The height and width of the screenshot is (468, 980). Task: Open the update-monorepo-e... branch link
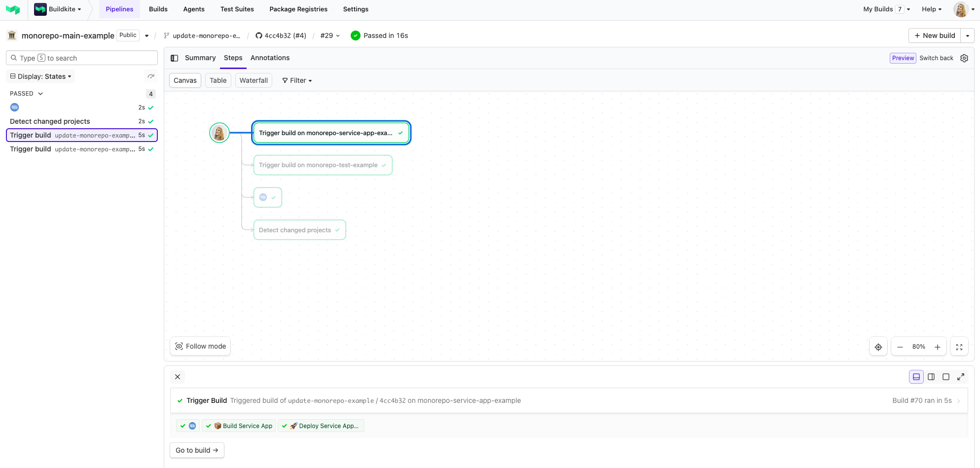coord(202,36)
